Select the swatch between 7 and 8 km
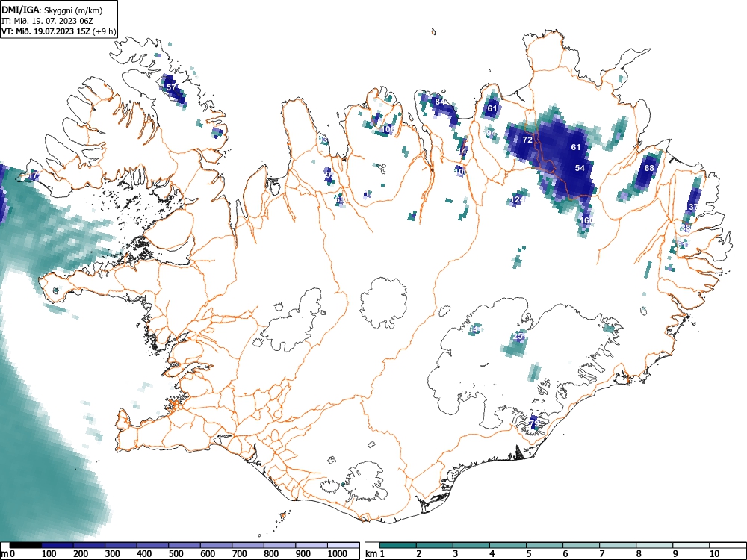This screenshot has width=747, height=560. [618, 545]
